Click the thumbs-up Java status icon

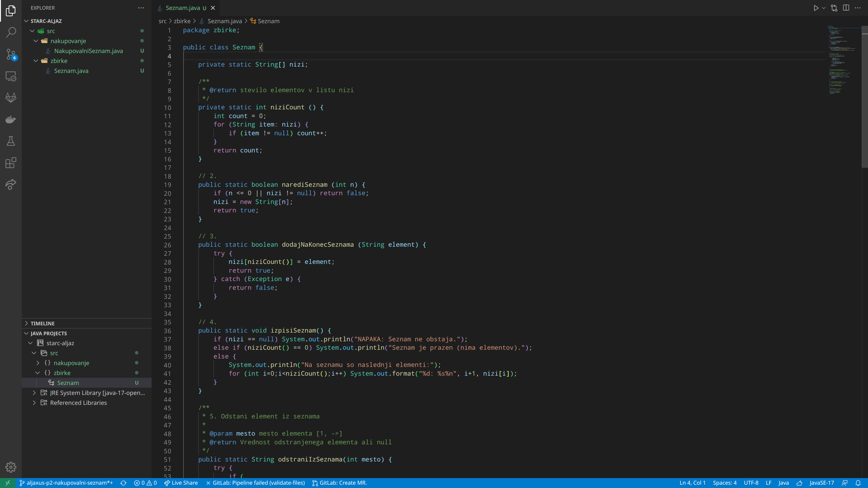coord(799,483)
